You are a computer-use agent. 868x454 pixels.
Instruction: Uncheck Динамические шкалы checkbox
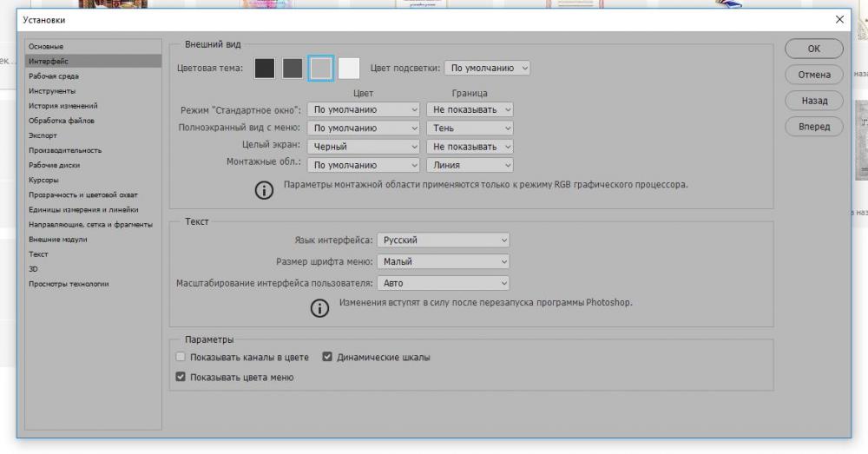[x=327, y=357]
